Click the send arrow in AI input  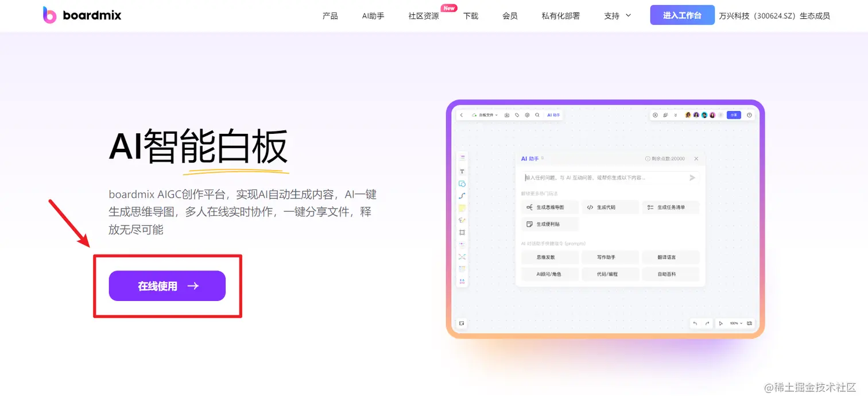click(x=692, y=178)
